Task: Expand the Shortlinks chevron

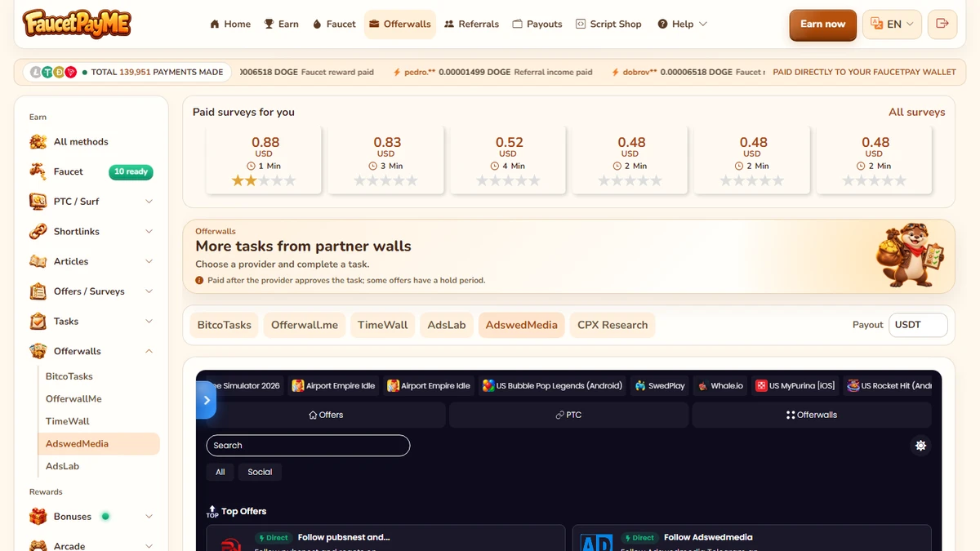Action: pyautogui.click(x=149, y=232)
